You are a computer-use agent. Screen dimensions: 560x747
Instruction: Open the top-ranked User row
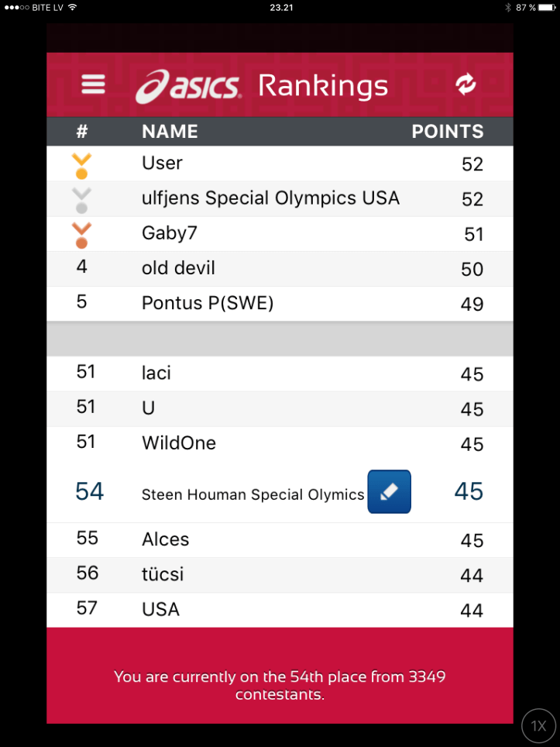click(x=279, y=164)
